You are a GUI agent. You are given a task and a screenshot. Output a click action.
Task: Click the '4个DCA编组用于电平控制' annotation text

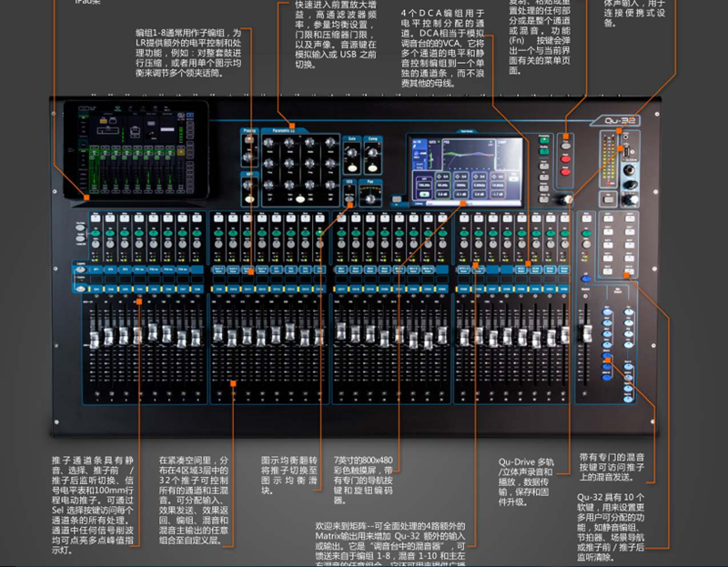pos(442,48)
